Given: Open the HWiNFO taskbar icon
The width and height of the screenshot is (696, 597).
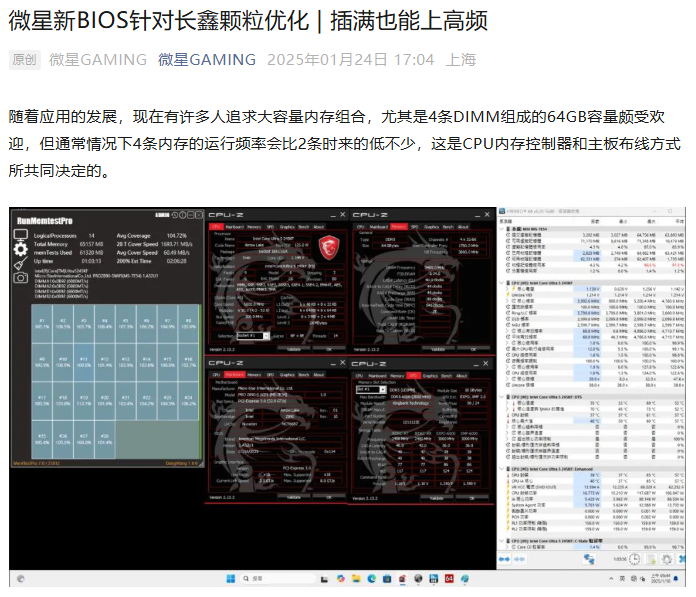Looking at the screenshot, I should (x=434, y=579).
